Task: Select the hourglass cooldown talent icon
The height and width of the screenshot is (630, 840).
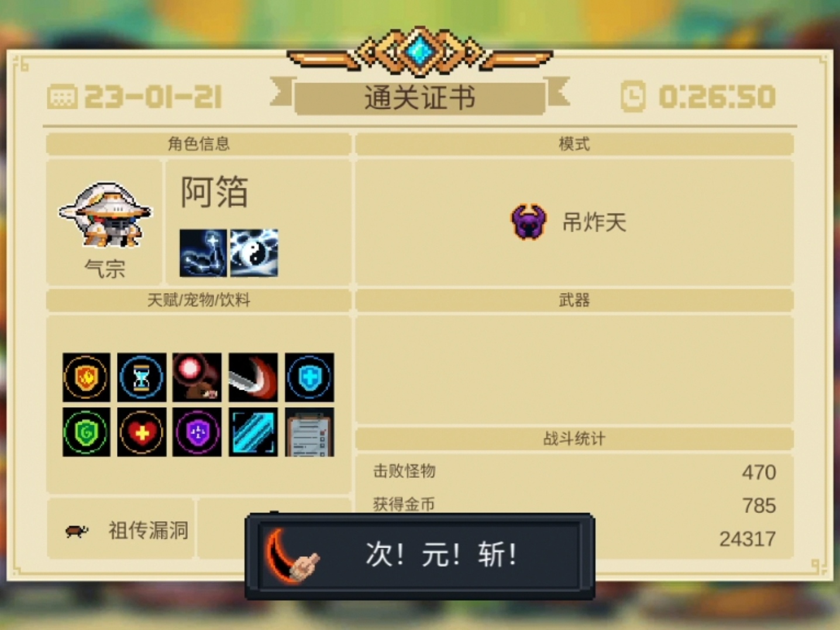Action: tap(142, 377)
